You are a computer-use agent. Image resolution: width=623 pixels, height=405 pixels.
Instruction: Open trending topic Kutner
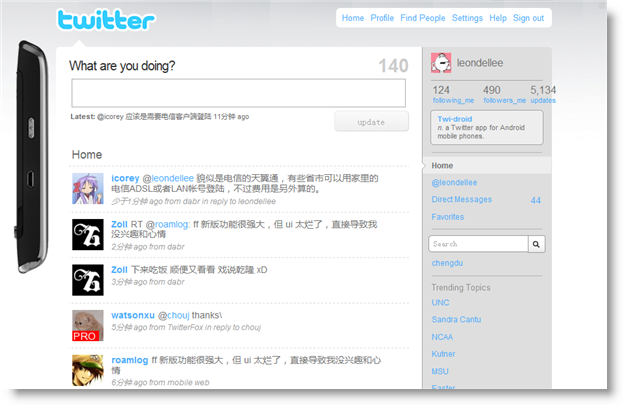tap(443, 354)
